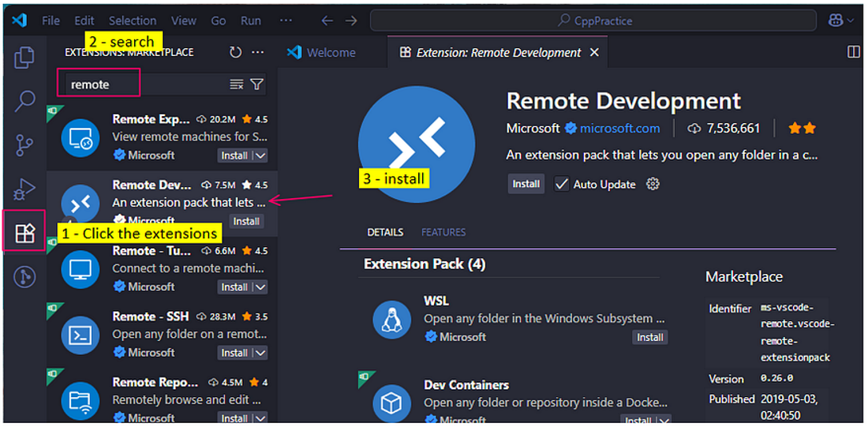868x427 pixels.
Task: Click the 7,536,661 install count
Action: (x=733, y=129)
